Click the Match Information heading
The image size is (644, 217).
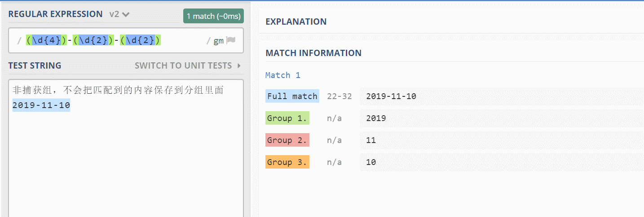tap(313, 53)
